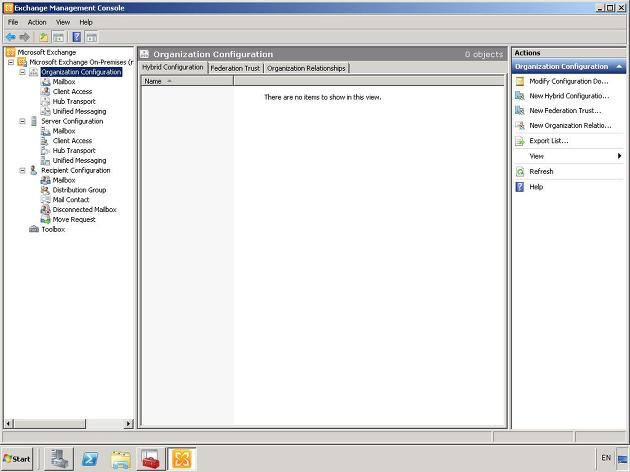Viewport: 630px width, 472px height.
Task: Click the Server Configuration Mailbox icon
Action: (45, 131)
